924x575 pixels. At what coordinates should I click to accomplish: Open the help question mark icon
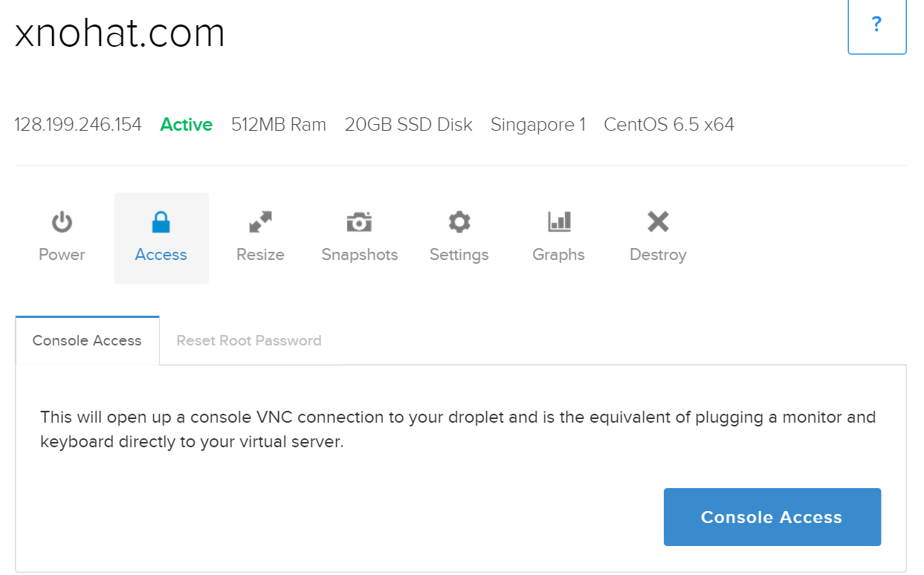(x=877, y=25)
